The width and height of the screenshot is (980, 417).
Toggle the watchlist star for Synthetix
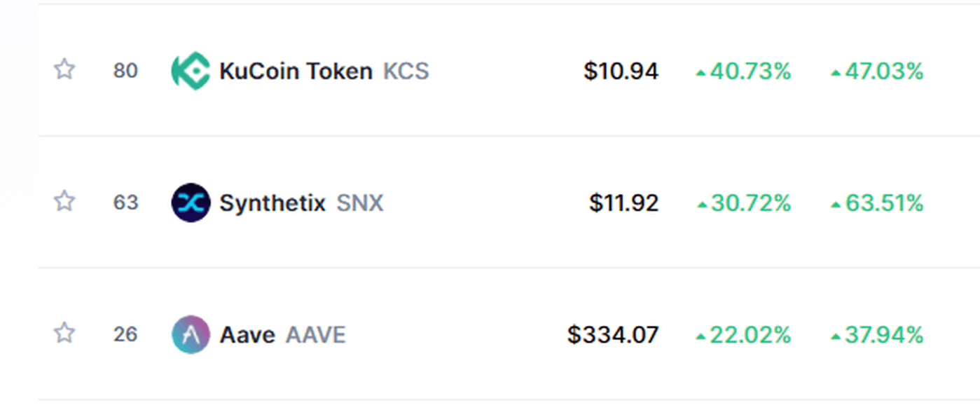click(x=64, y=201)
